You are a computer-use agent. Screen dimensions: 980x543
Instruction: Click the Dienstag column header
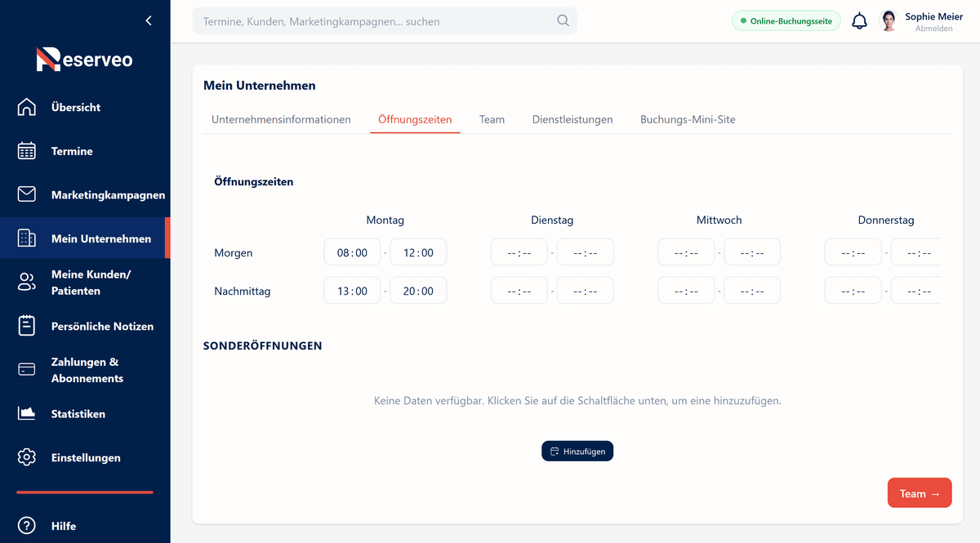click(x=552, y=220)
